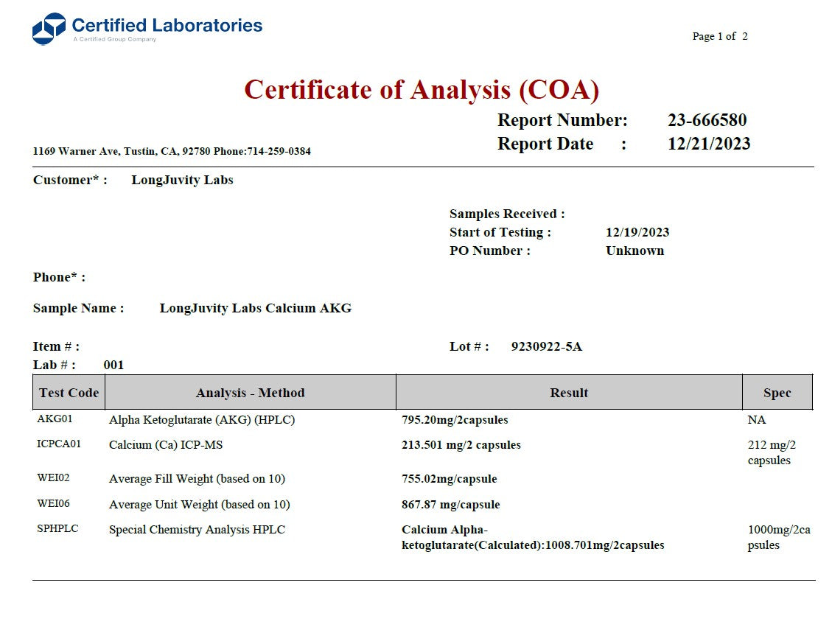832x644 pixels.
Task: Click the report number 23-666580
Action: (707, 120)
